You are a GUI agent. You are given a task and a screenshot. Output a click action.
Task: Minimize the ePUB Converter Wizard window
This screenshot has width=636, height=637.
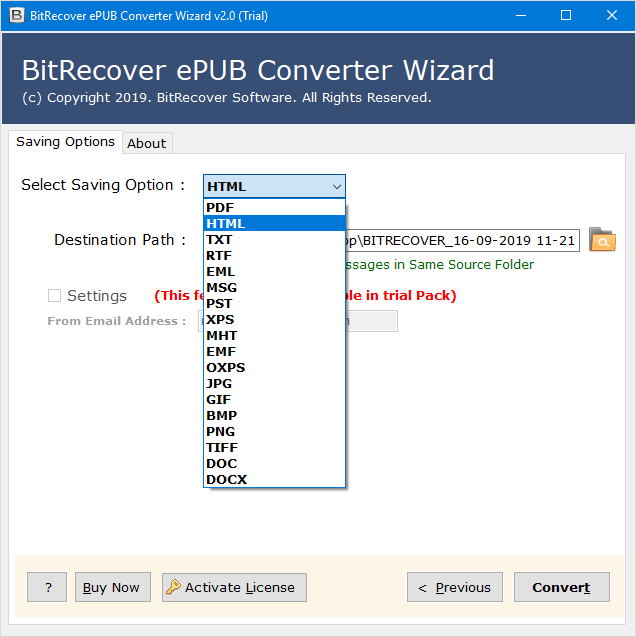(x=521, y=15)
